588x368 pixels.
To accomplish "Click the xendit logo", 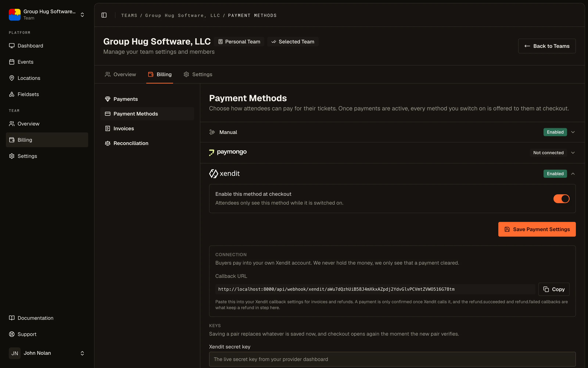I will pos(224,174).
